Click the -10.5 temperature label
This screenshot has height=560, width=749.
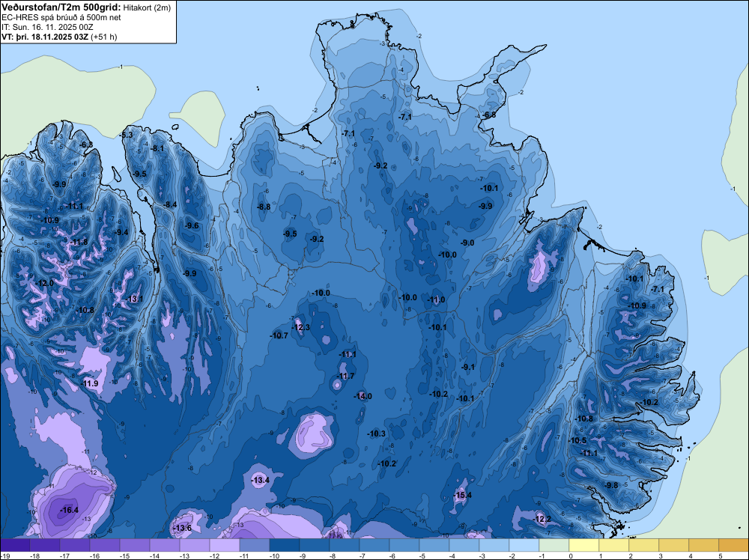(x=577, y=441)
